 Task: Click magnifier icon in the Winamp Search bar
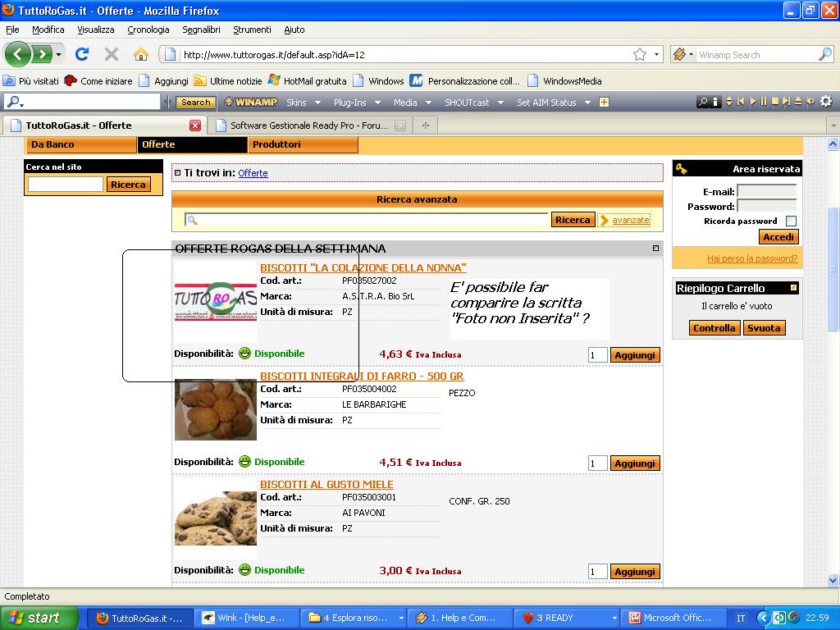pyautogui.click(x=825, y=54)
